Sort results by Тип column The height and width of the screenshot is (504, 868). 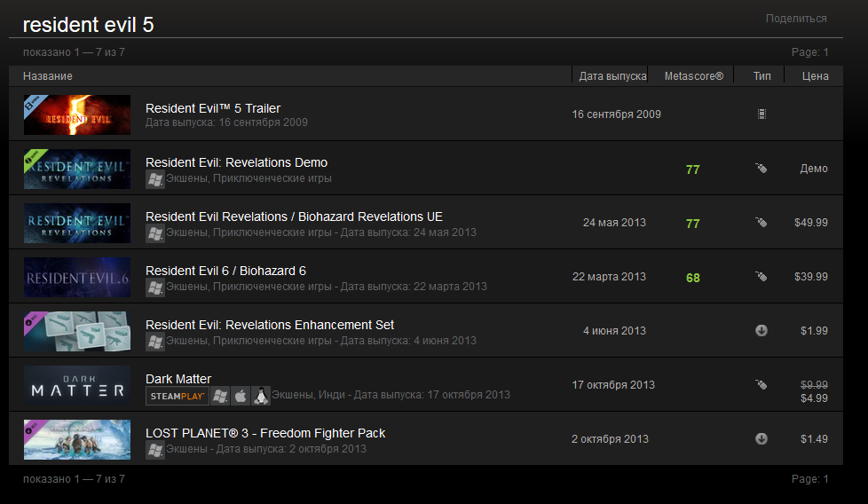tap(761, 76)
